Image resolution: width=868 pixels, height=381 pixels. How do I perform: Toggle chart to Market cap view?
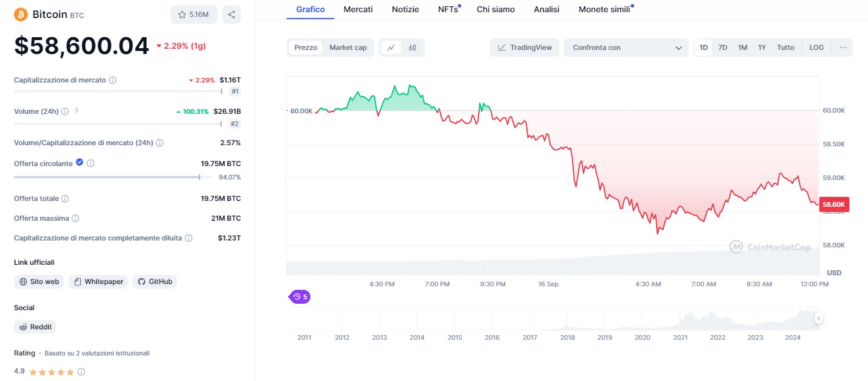click(x=348, y=48)
